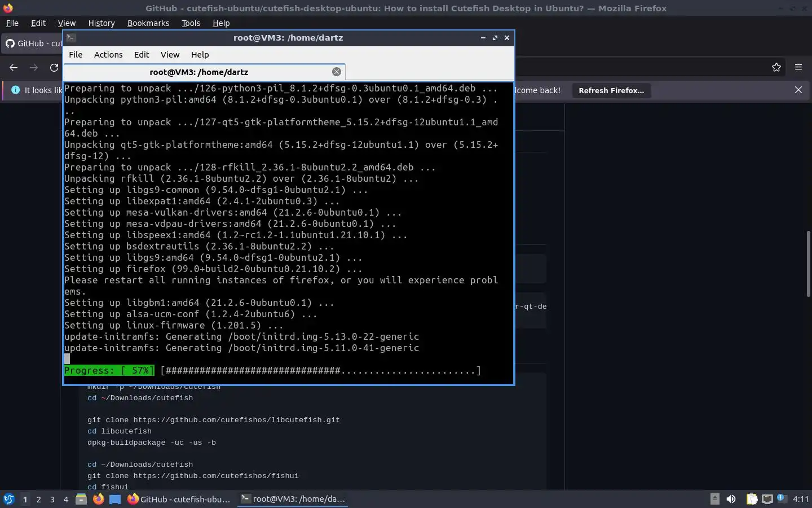Open the clipboard manager tray icon

pos(752,499)
